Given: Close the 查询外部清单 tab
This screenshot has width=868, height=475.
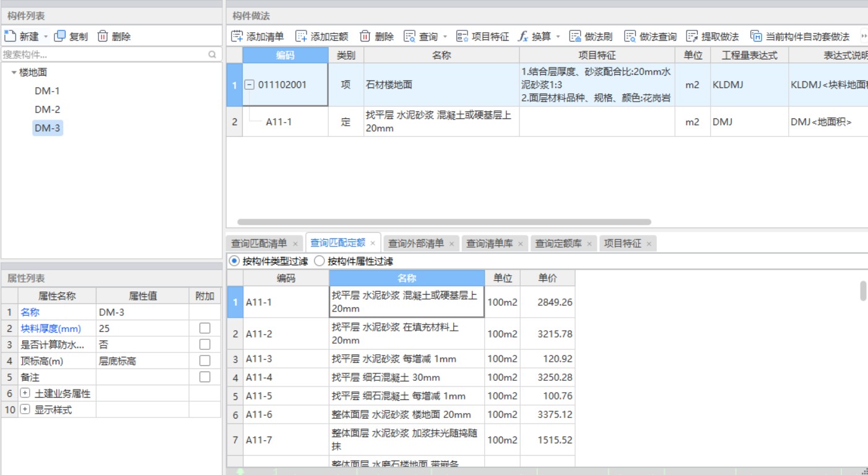Looking at the screenshot, I should click(x=451, y=244).
